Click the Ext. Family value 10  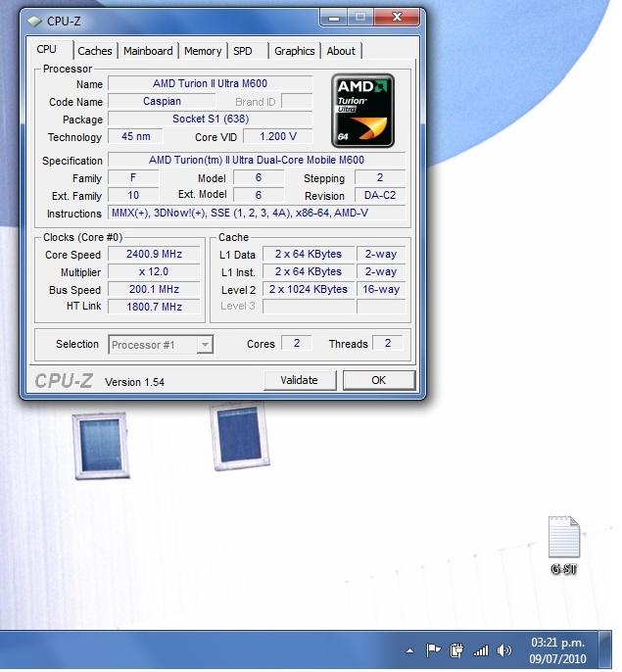133,195
